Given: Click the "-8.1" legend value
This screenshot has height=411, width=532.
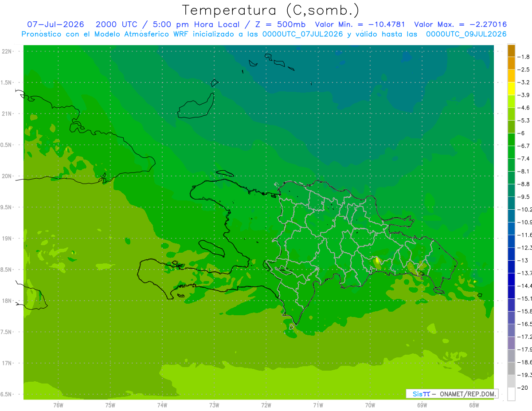Looking at the screenshot, I should click(524, 172).
